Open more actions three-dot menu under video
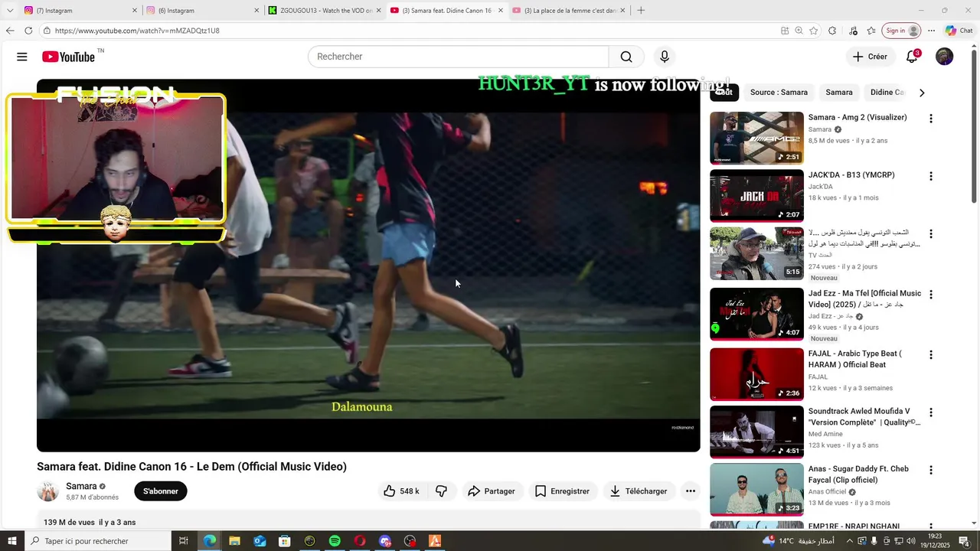This screenshot has height=551, width=980. point(691,491)
